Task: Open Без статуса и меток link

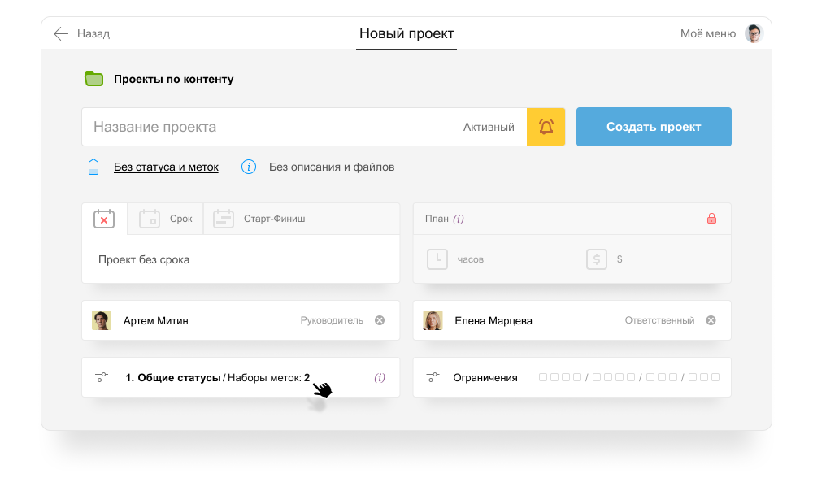Action: tap(166, 167)
